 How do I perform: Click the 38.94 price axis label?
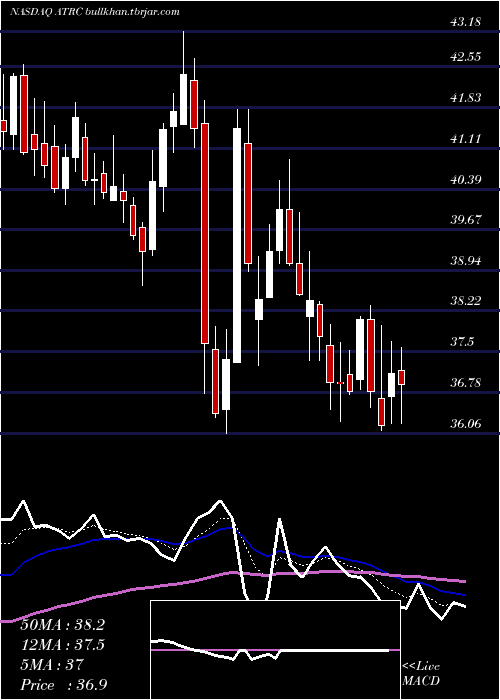466,260
